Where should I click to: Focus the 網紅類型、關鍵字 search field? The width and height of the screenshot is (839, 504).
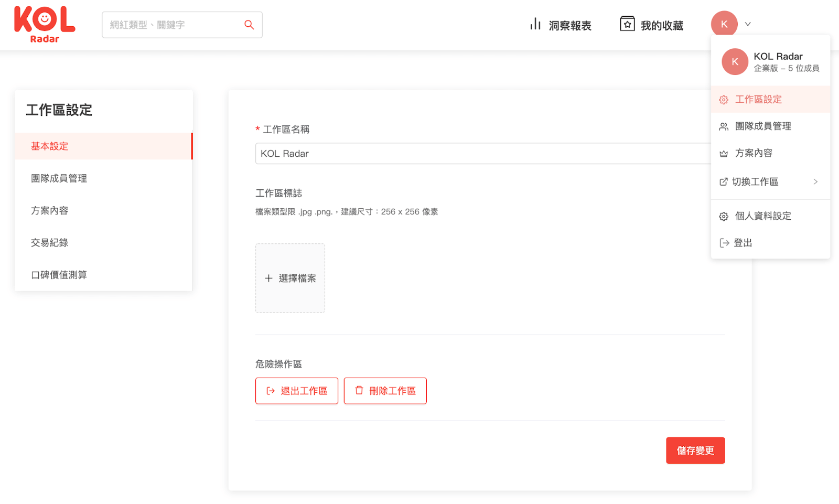point(182,25)
